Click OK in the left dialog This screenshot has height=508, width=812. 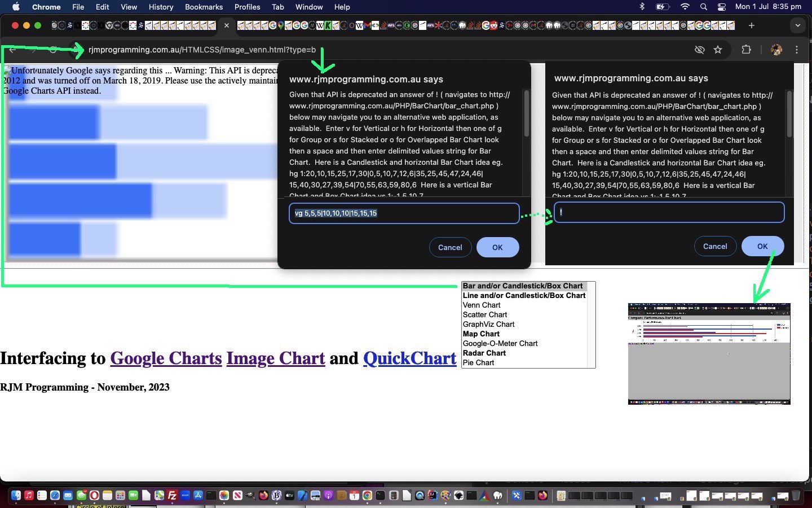point(497,247)
